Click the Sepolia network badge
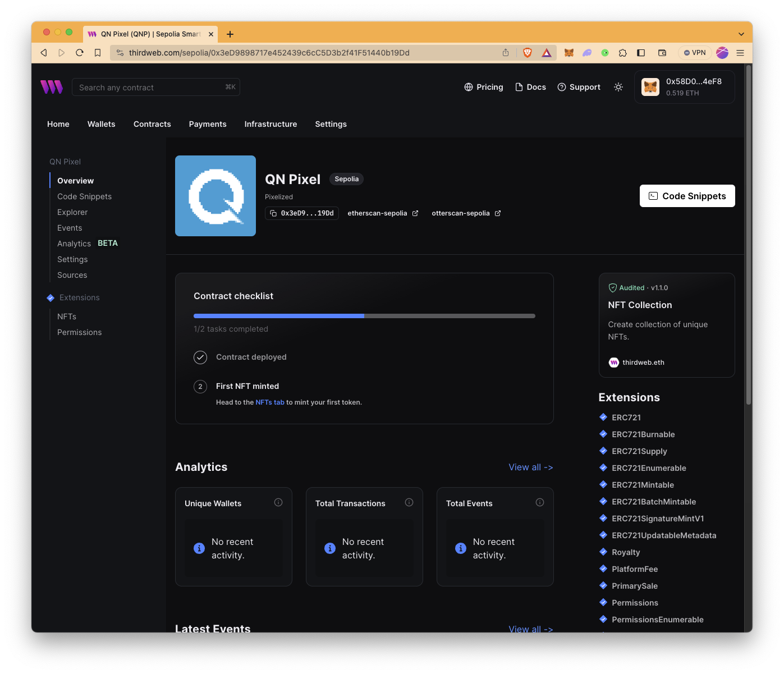Viewport: 784px width, 674px height. 346,179
